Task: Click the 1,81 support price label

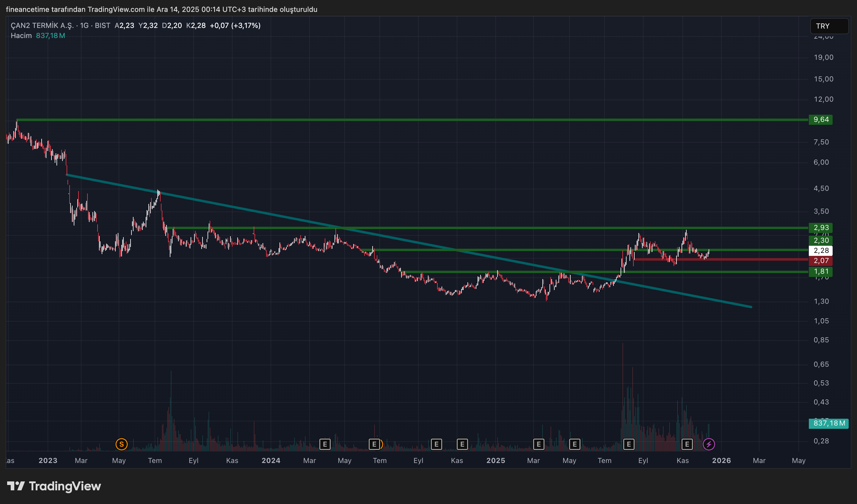Action: 821,272
